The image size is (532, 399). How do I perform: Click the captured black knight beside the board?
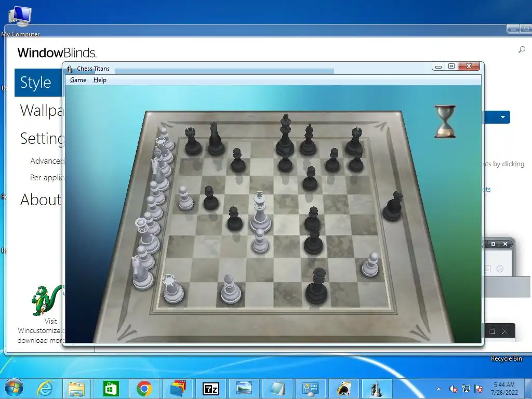click(x=393, y=206)
